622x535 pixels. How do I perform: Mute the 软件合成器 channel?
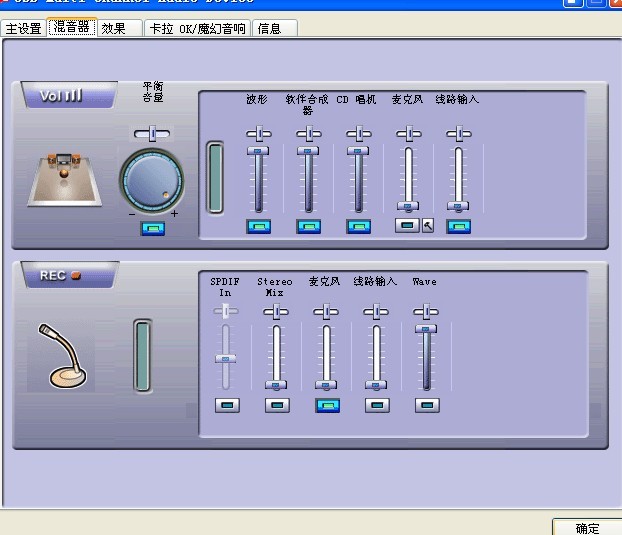[x=309, y=226]
